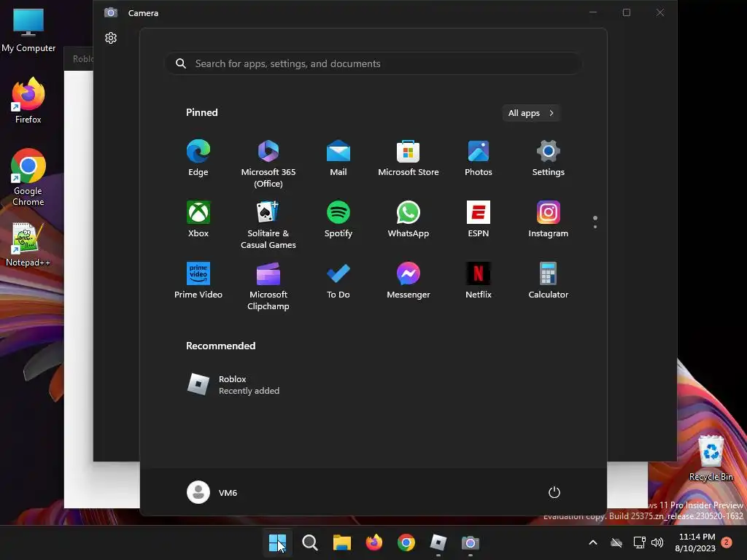The height and width of the screenshot is (560, 747).
Task: Click OneDrive cloud tray icon
Action: [616, 542]
